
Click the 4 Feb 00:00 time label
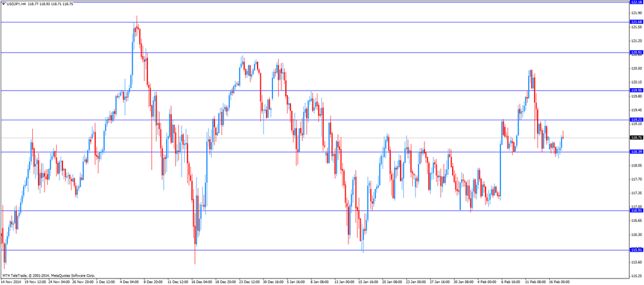click(x=487, y=282)
